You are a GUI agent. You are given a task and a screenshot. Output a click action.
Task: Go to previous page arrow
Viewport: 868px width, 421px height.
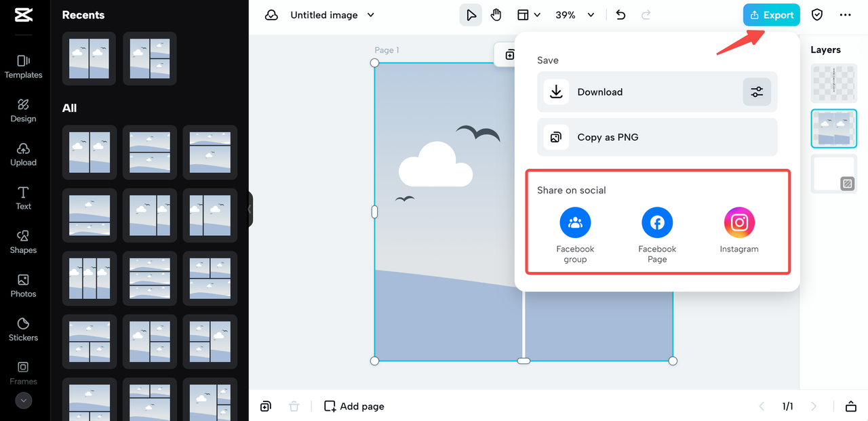tap(762, 406)
